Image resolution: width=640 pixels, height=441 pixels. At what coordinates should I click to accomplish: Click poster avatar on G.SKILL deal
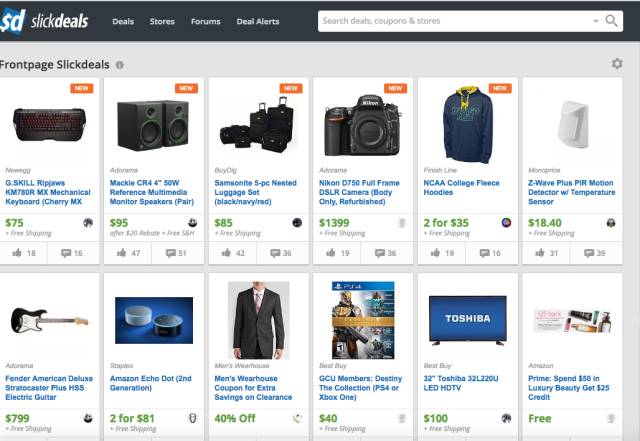click(x=88, y=223)
